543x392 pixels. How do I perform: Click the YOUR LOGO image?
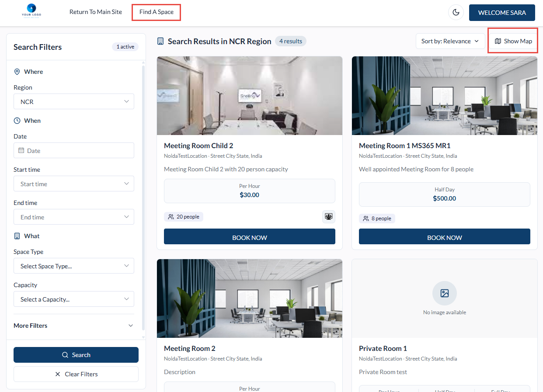click(x=31, y=10)
